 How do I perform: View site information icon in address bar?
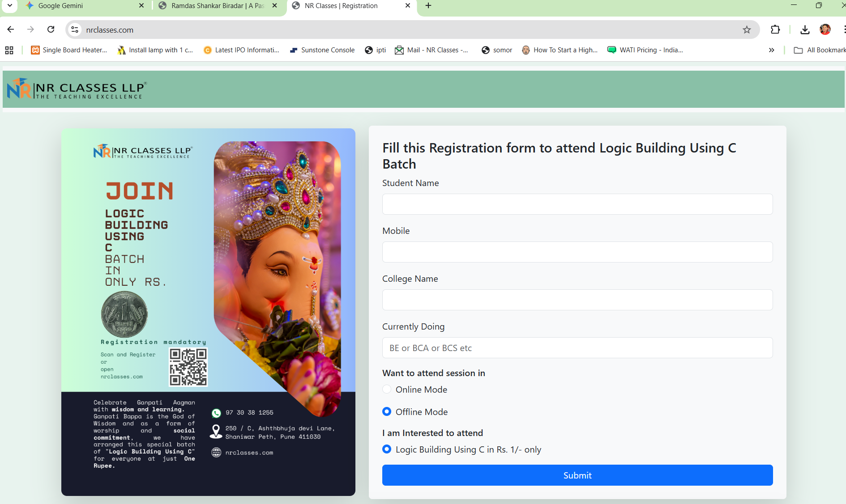pos(75,30)
